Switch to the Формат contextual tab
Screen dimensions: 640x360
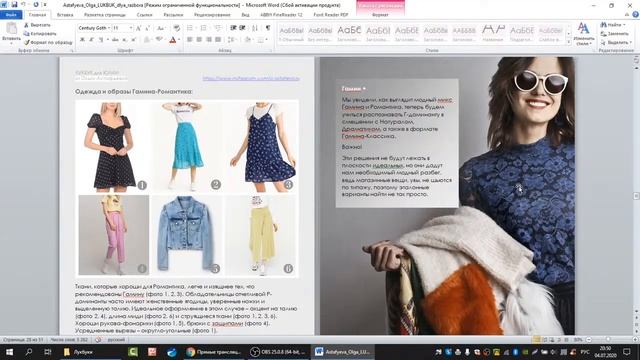[x=380, y=15]
